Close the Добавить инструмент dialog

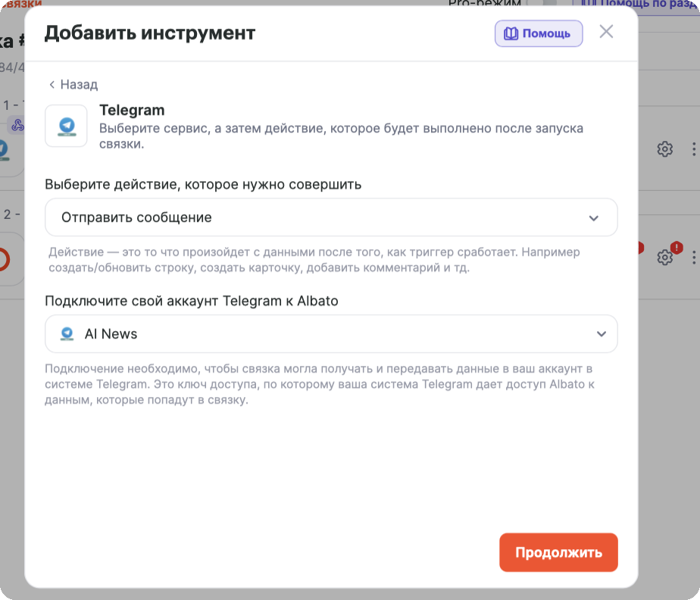606,32
